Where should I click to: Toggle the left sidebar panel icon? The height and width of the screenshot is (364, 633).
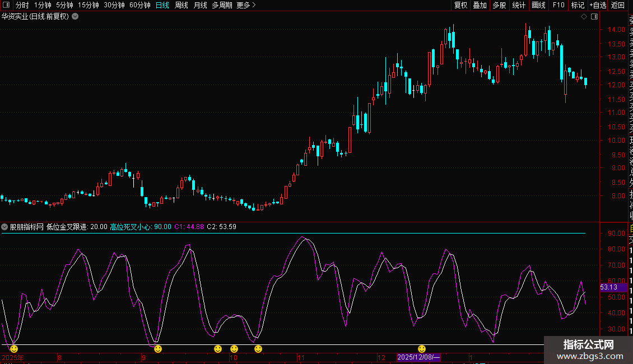[6, 5]
